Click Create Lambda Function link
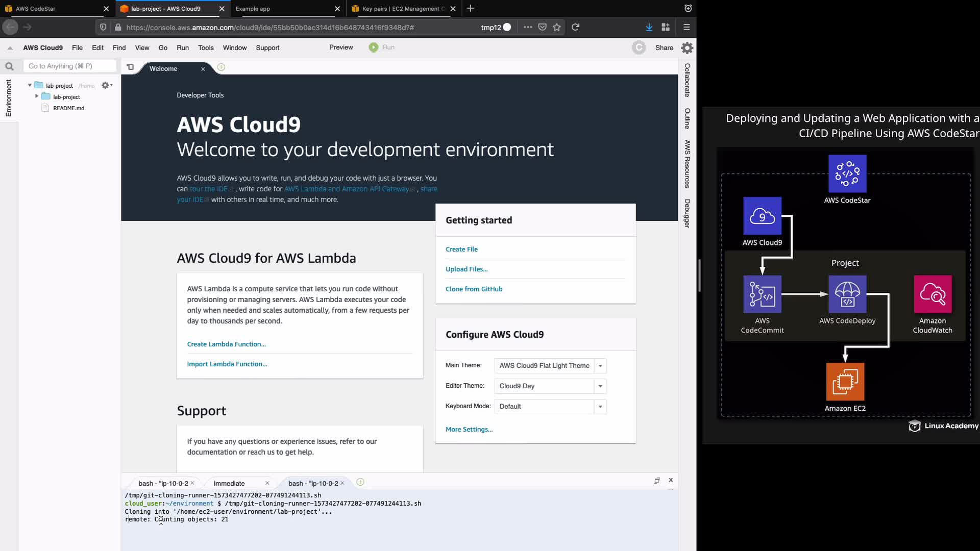Viewport: 980px width, 551px height. 226,344
